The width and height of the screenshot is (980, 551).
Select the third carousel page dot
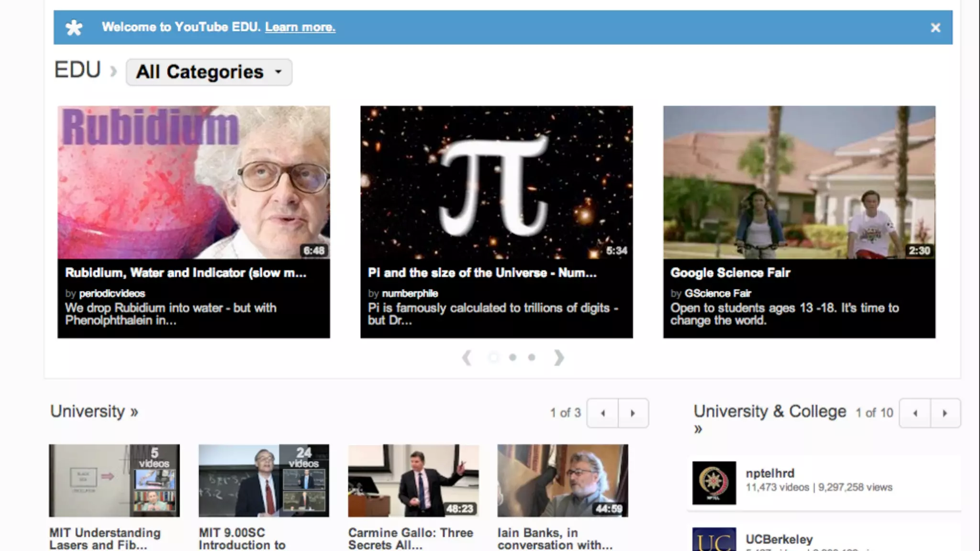tap(531, 357)
